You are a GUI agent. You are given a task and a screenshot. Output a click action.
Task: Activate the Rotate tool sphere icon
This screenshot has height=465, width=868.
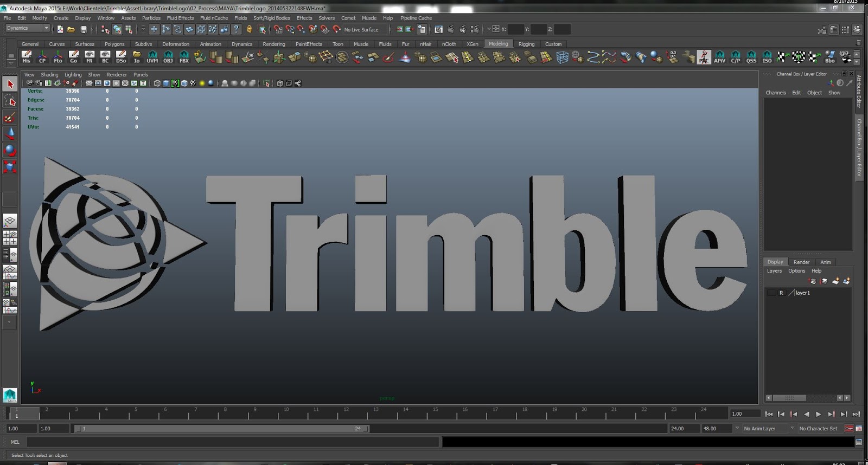click(10, 150)
